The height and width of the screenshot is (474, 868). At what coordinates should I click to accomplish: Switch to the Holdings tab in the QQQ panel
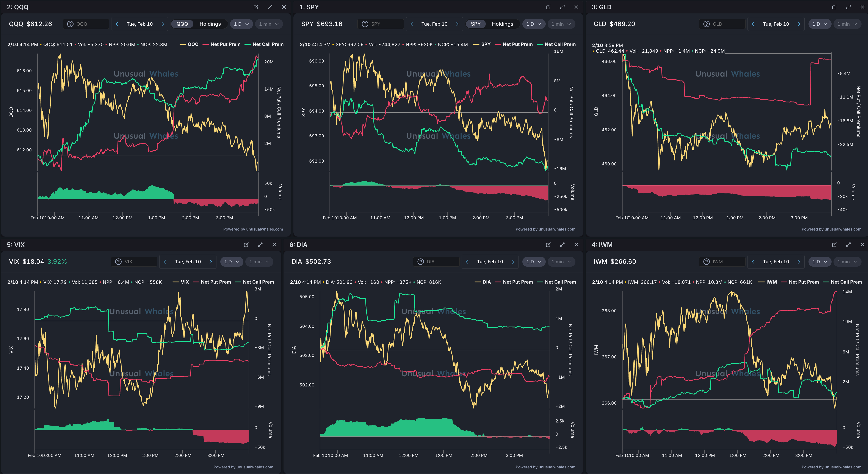(210, 24)
